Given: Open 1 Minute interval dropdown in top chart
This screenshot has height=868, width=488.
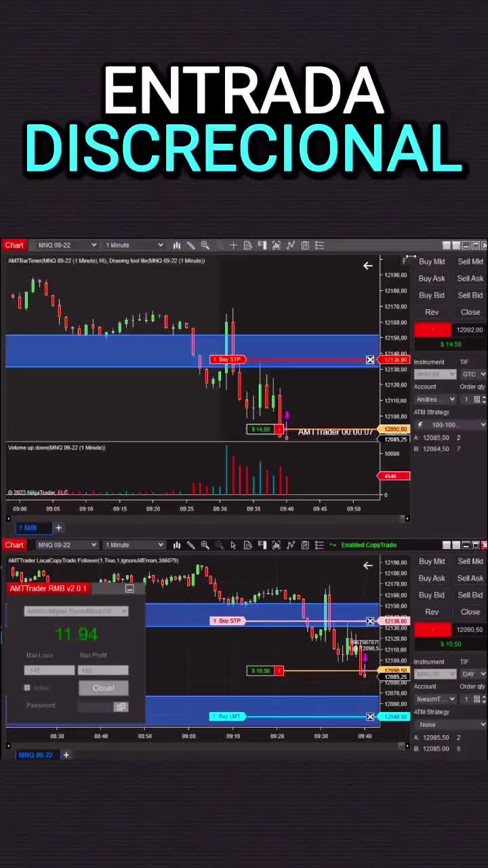Looking at the screenshot, I should (134, 245).
